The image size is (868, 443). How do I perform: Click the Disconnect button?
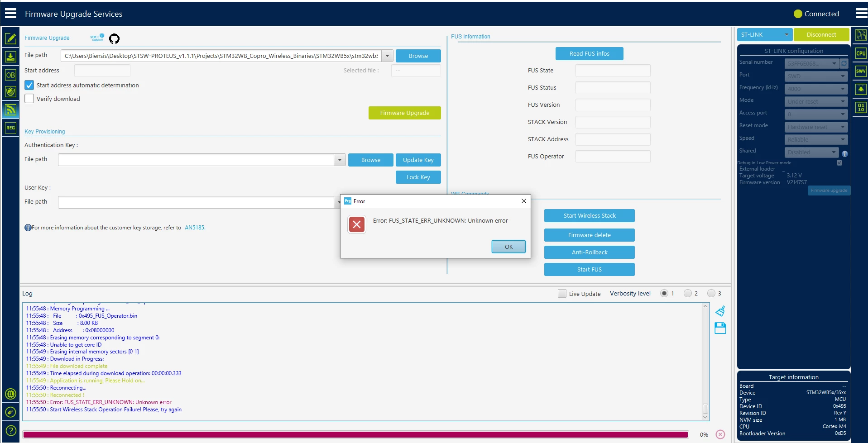(821, 35)
